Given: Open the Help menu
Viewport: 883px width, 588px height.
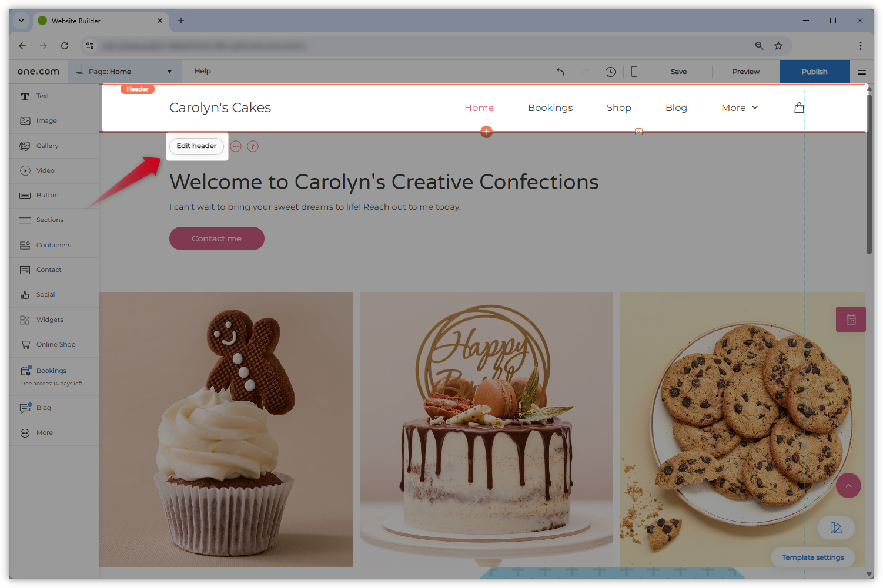Looking at the screenshot, I should [202, 71].
